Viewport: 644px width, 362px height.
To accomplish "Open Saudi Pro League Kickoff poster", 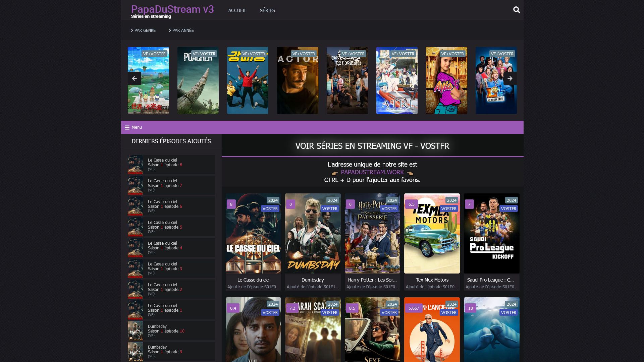I will click(492, 233).
